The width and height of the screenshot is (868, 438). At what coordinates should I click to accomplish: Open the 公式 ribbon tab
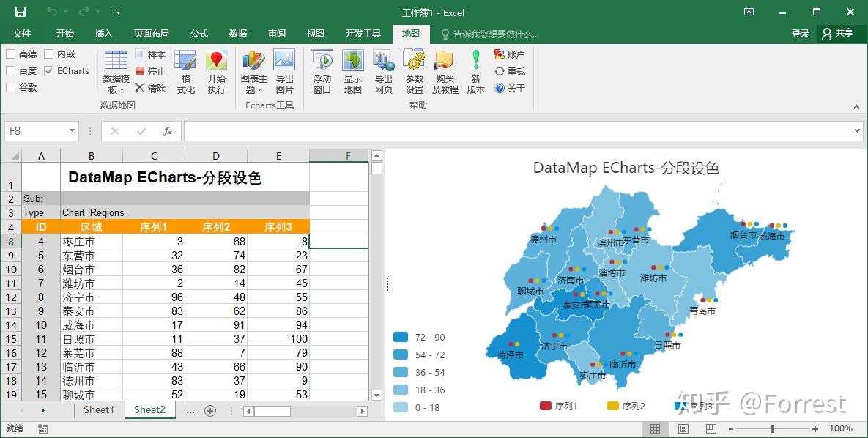pyautogui.click(x=199, y=34)
